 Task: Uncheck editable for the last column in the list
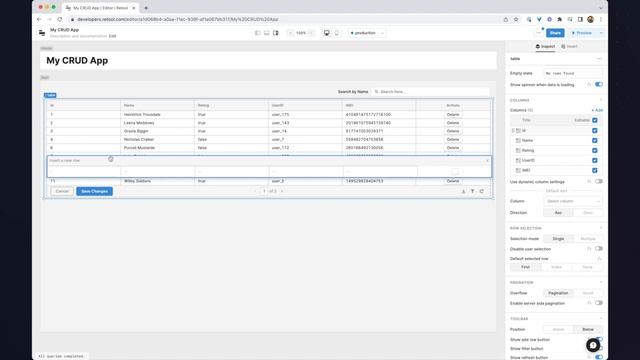click(x=595, y=170)
